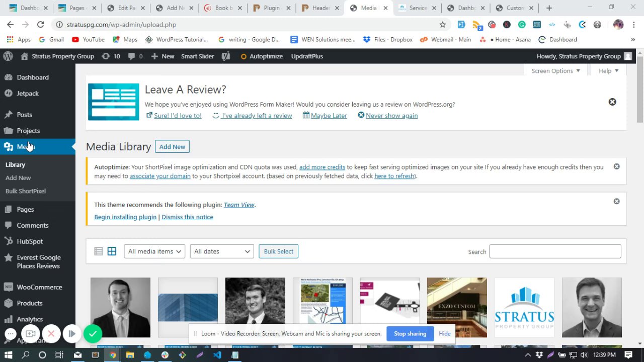The image size is (644, 362).
Task: Open the Team View plugin link
Action: pos(239,205)
